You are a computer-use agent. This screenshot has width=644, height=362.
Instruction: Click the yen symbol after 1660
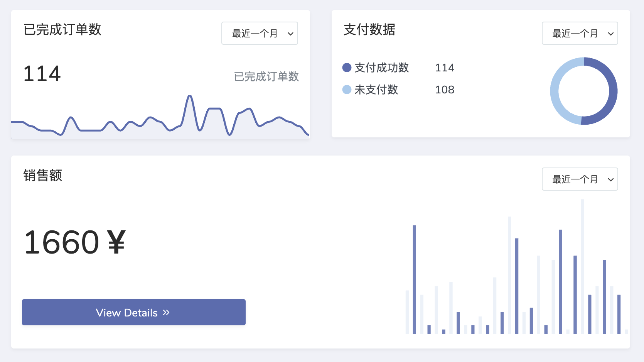point(116,242)
